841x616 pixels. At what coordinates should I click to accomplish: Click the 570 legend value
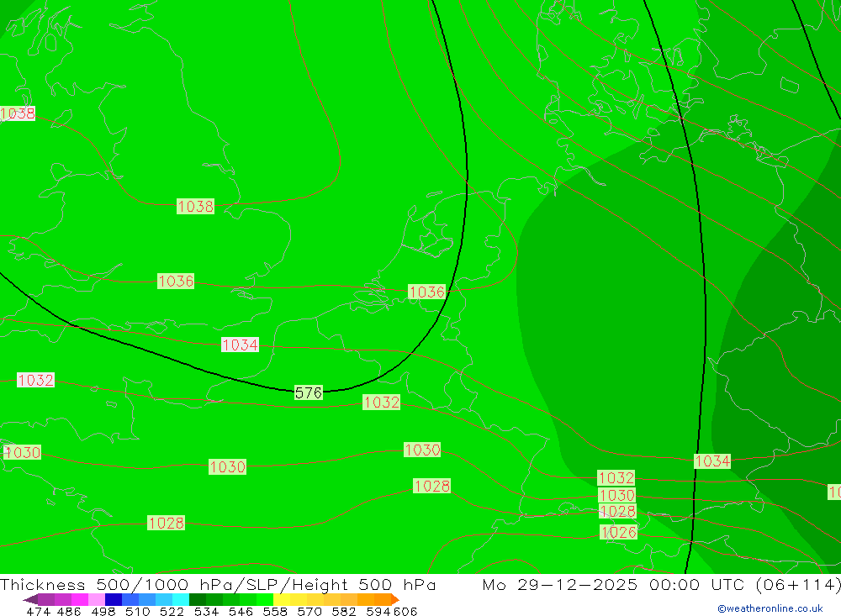pos(309,612)
